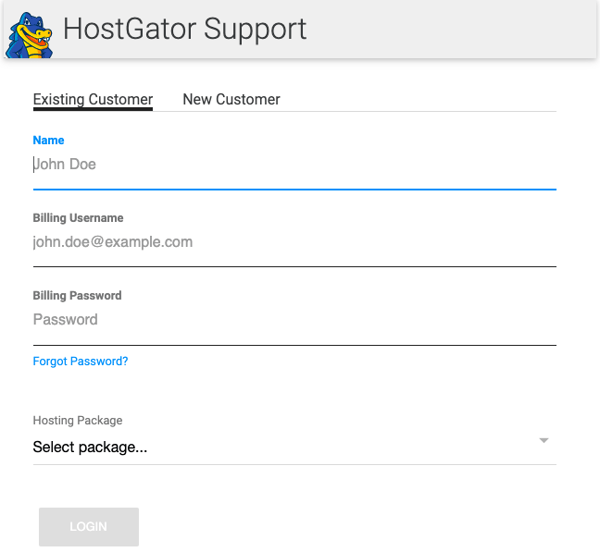Expand the "Select package..." combo box
Screen dimensions: 600x552
pos(280,447)
